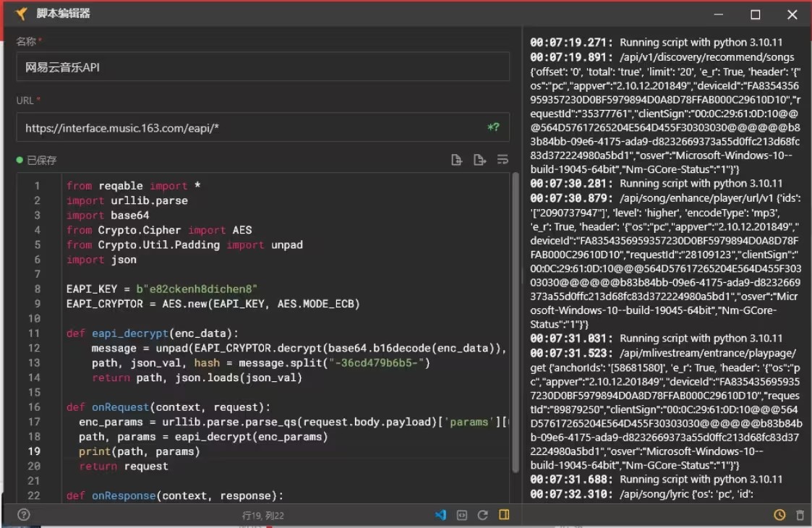812x528 pixels.
Task: Click the export script file icon
Action: coord(479,160)
